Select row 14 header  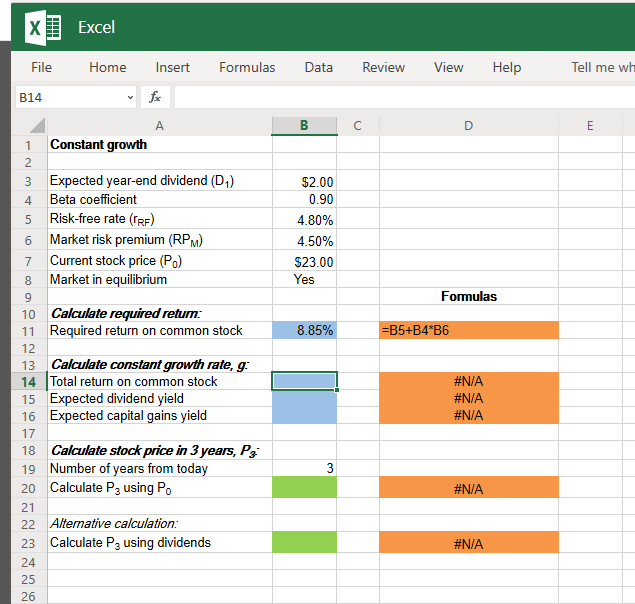(x=28, y=382)
